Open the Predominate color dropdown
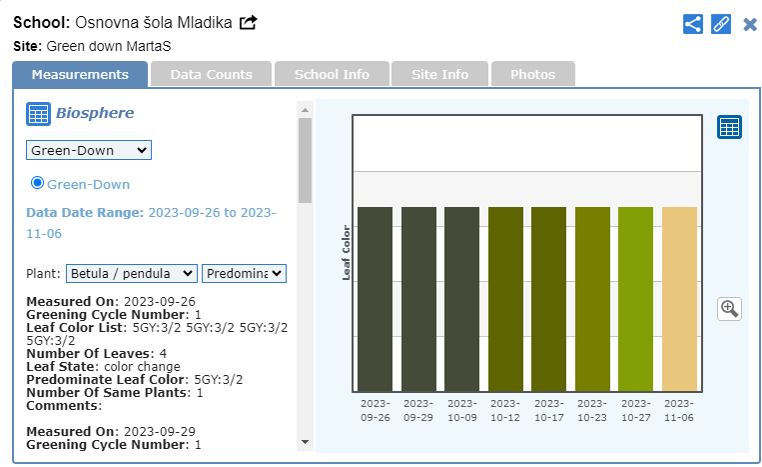 [244, 273]
